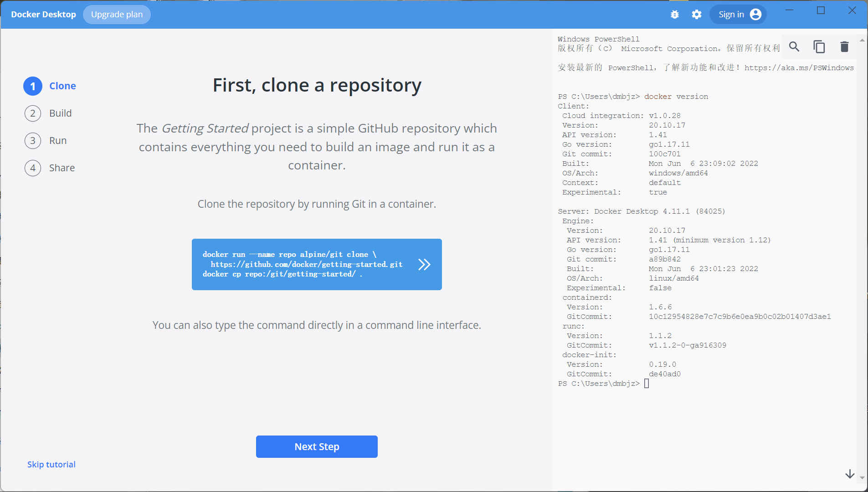868x492 pixels.
Task: Click 'Server: Docker Desktop 4.11.1' line
Action: (642, 211)
